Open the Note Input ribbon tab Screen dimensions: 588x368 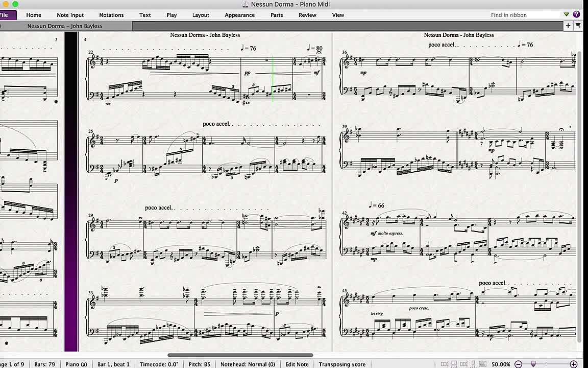70,15
